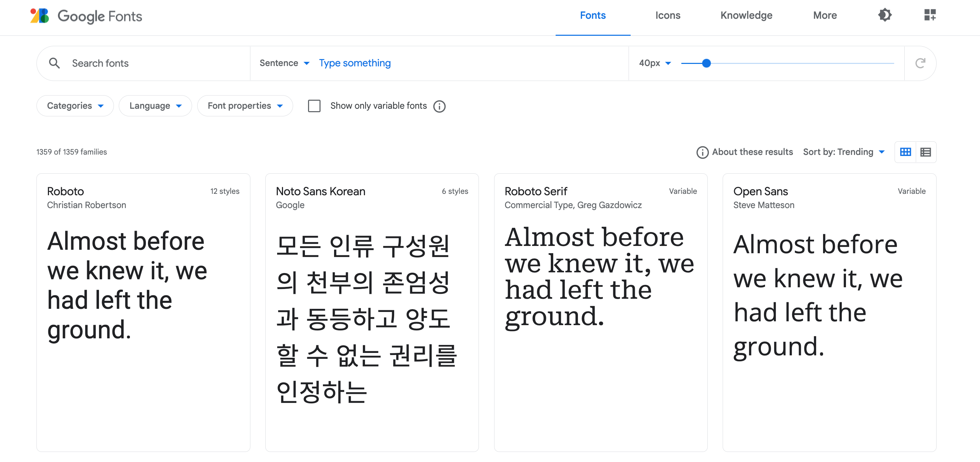This screenshot has height=462, width=980.
Task: Reset preview settings with the refresh icon
Action: pos(920,63)
